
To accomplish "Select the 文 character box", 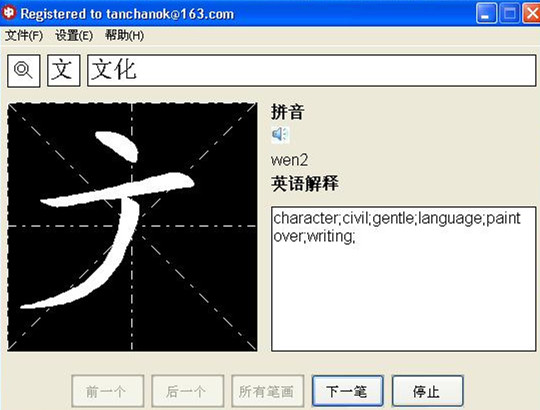I will [64, 70].
